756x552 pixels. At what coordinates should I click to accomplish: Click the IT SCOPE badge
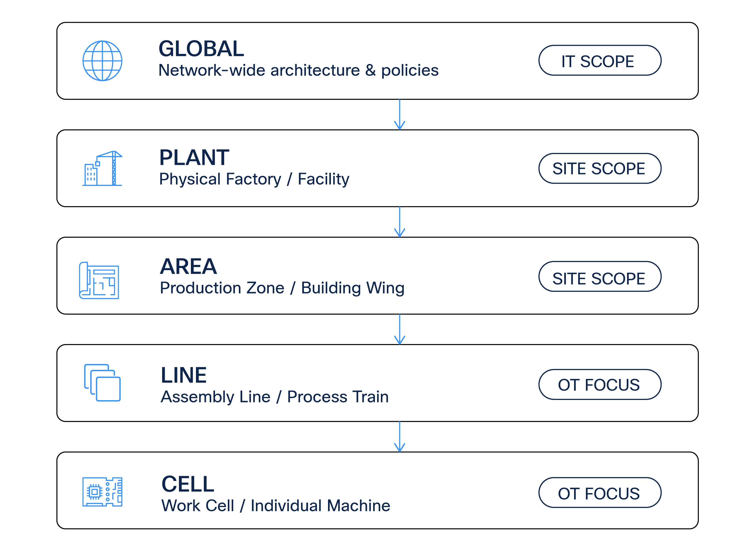(599, 60)
